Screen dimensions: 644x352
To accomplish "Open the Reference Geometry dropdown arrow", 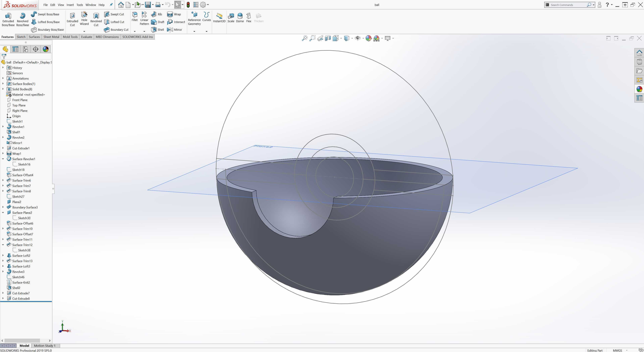I will click(x=194, y=31).
